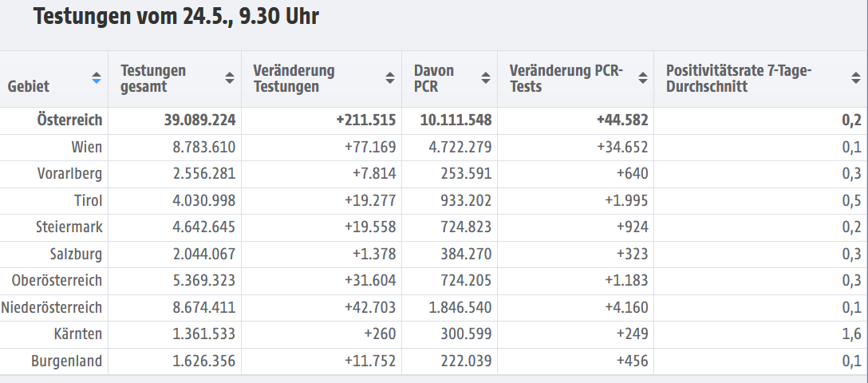Viewport: 868px width, 383px height.
Task: Click sort arrows for Testungen gesamt
Action: tap(230, 78)
